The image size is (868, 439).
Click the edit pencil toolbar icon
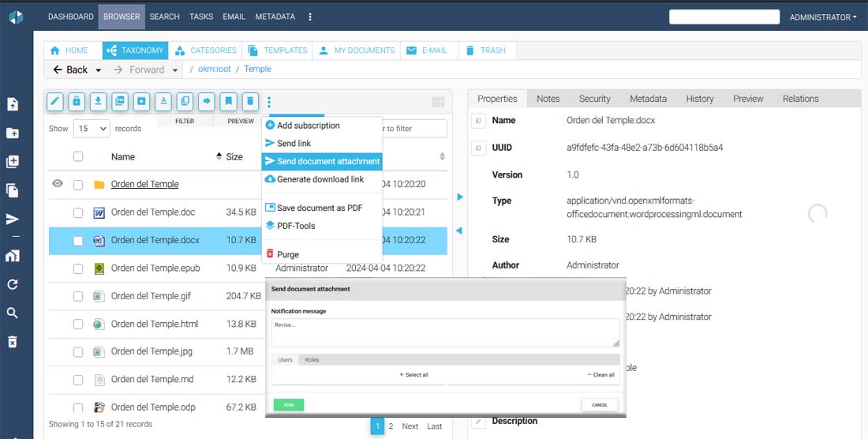pos(55,101)
